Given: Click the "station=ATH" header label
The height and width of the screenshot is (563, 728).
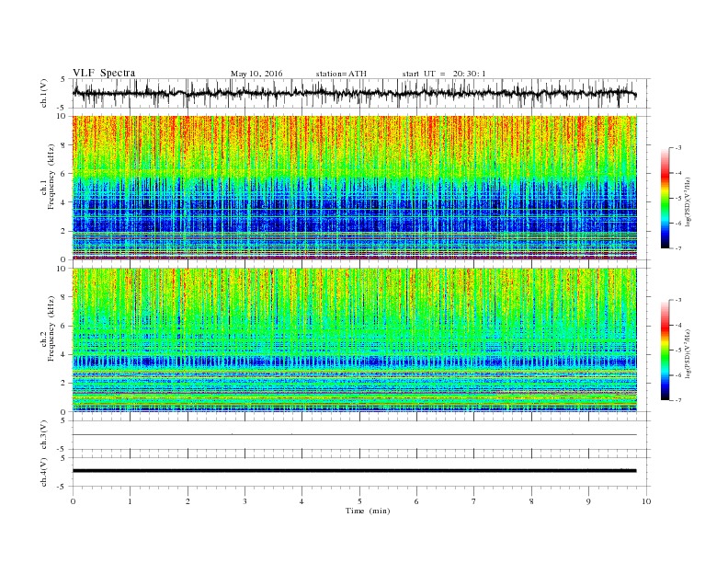Looking at the screenshot, I should [341, 74].
